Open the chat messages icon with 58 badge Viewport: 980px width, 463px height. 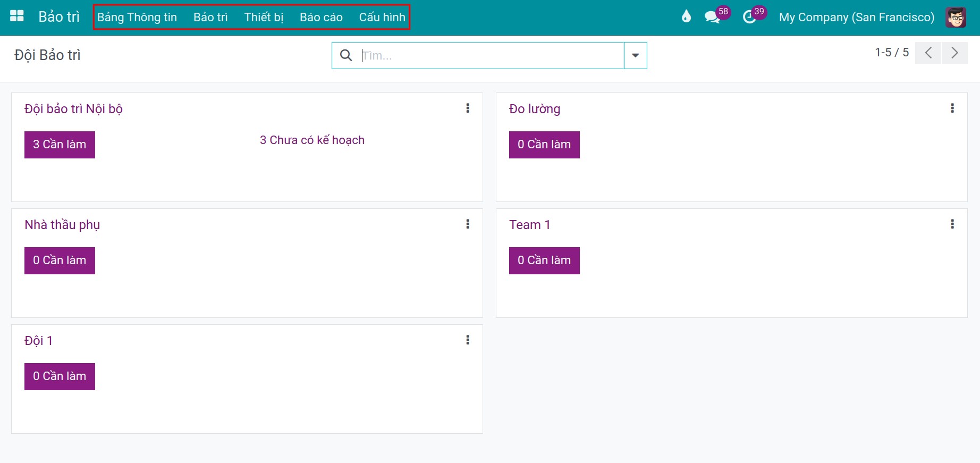(712, 17)
